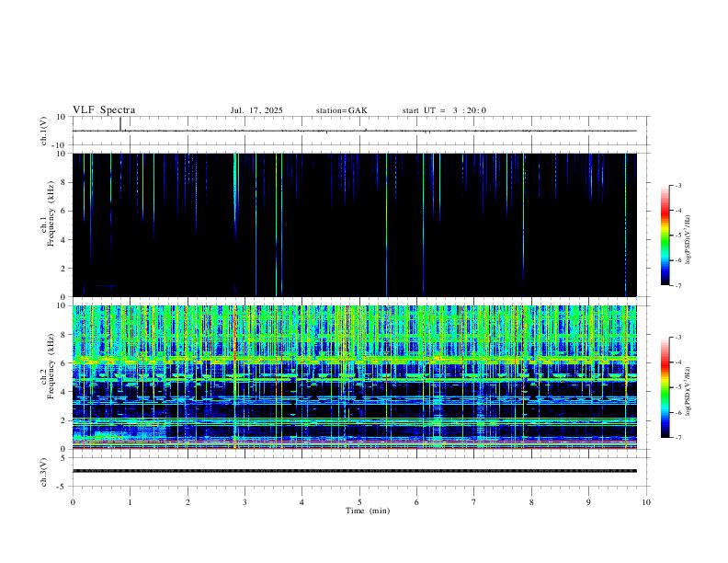Viewport: 728px width, 563px height.
Task: Click the 'station=GAK' label
Action: tap(341, 110)
